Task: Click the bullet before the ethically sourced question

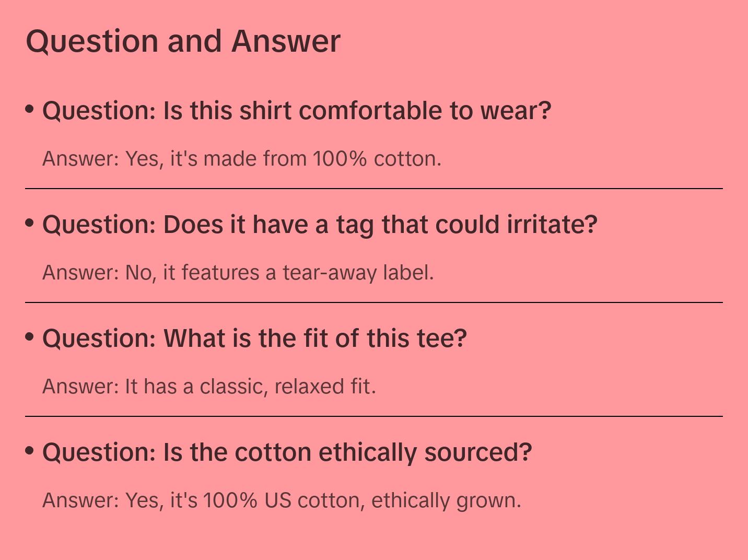Action: [30, 450]
